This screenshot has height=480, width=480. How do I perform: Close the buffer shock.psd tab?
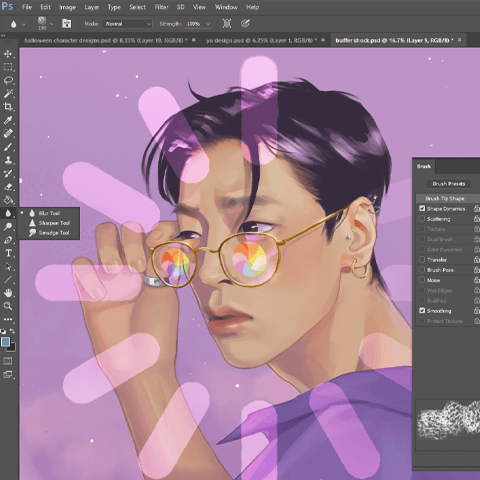pyautogui.click(x=460, y=40)
